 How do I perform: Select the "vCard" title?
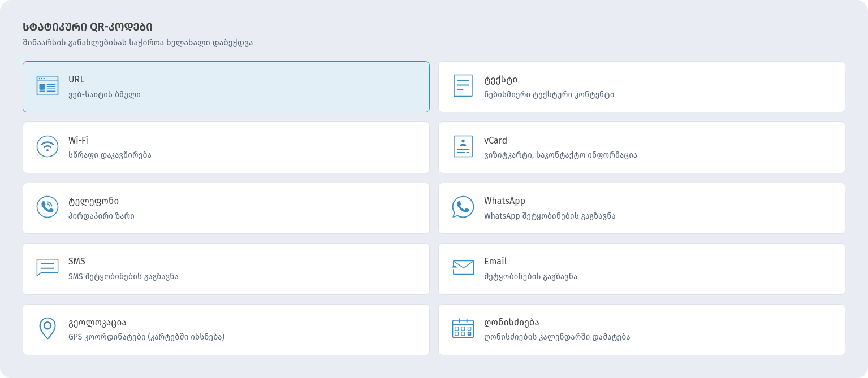coord(495,140)
